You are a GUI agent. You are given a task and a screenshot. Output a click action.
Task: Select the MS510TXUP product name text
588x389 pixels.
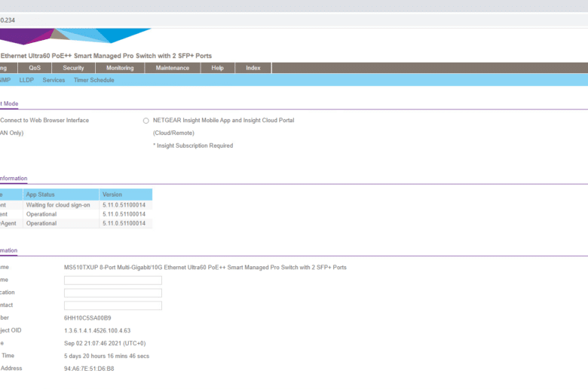tap(205, 268)
